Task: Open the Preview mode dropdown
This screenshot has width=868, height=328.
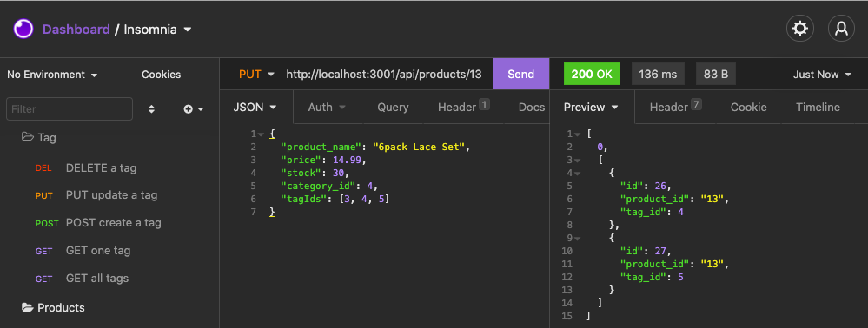Action: point(591,108)
